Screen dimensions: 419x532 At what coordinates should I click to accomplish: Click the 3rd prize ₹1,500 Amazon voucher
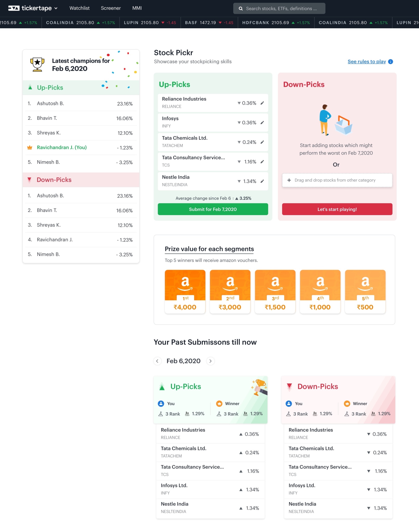click(x=275, y=291)
